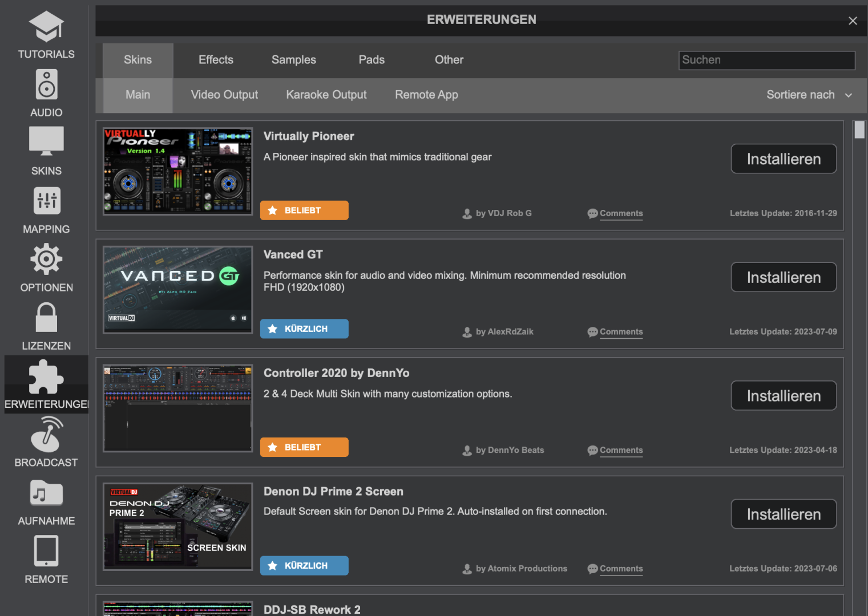The height and width of the screenshot is (616, 868).
Task: Switch to the Other tab
Action: pyautogui.click(x=449, y=60)
